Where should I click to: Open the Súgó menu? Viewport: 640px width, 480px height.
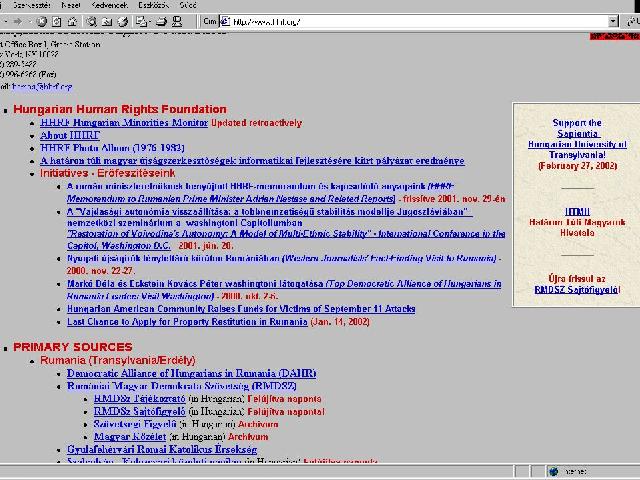click(x=188, y=5)
